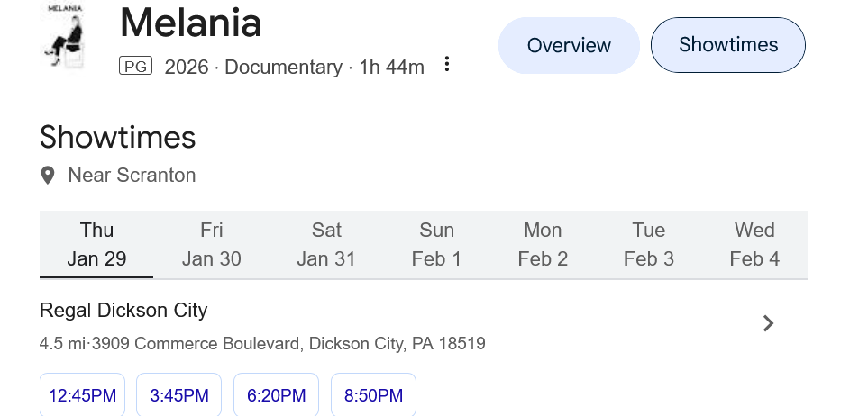The width and height of the screenshot is (868, 416).
Task: Select the Thu Jan 29 date
Action: (x=96, y=244)
